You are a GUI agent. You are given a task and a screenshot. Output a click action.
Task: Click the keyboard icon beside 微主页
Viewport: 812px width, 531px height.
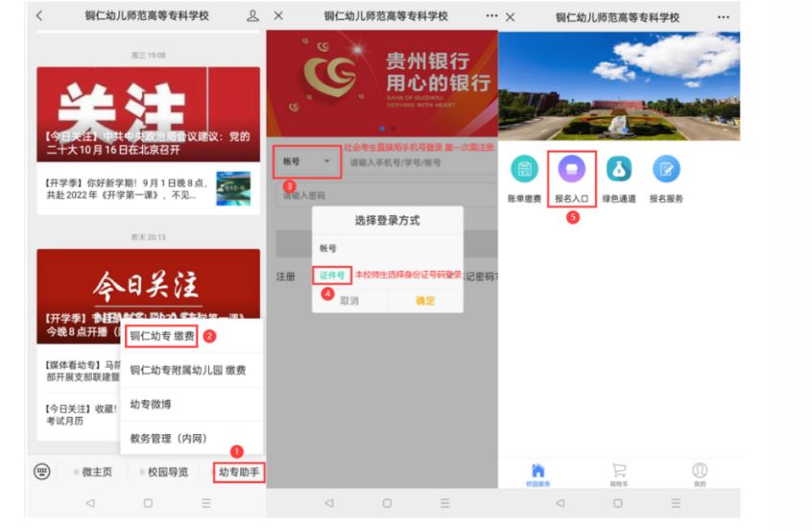click(42, 471)
